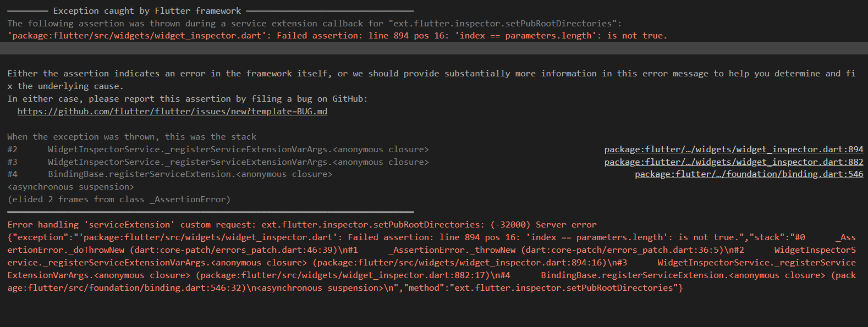868x327 pixels.
Task: Select stack frame #4 BindingBase.registerServiceExtension text
Action: tap(190, 174)
